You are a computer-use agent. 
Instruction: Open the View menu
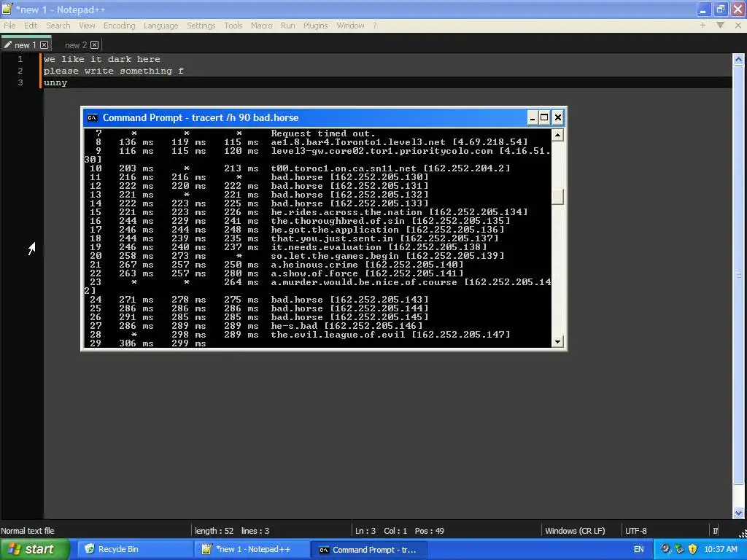coord(87,26)
